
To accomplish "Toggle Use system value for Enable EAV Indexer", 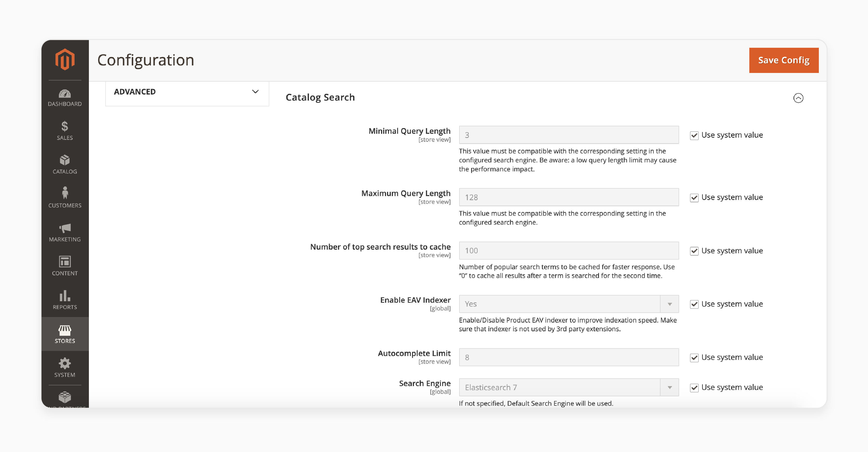I will (694, 304).
